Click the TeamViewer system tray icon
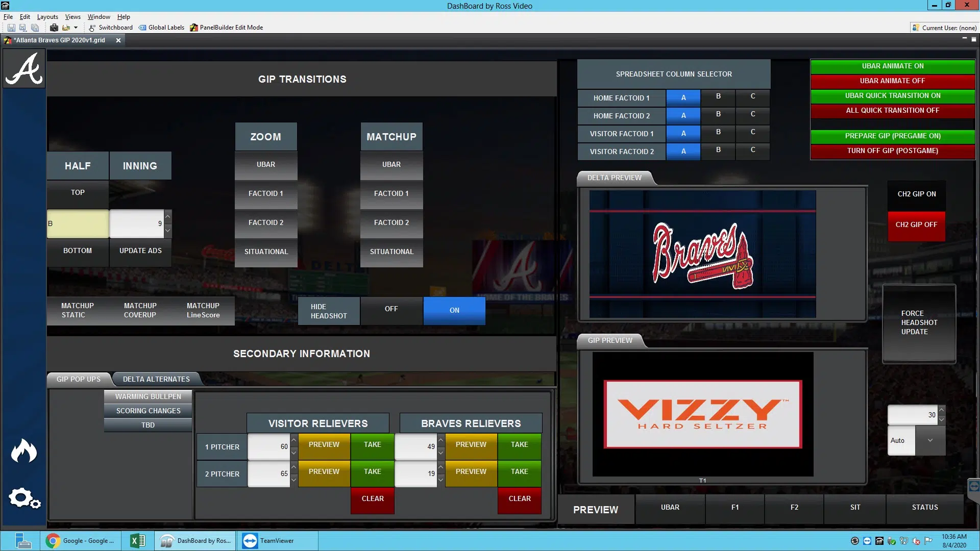 click(x=867, y=541)
